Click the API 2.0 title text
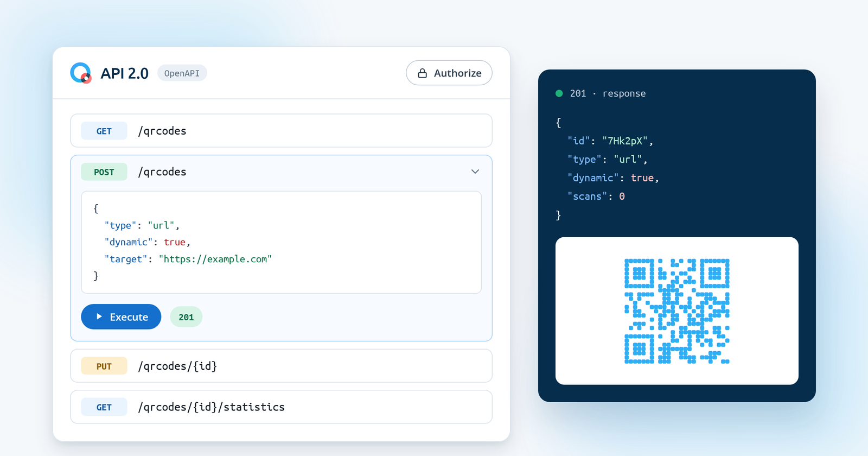The width and height of the screenshot is (868, 456). (124, 73)
